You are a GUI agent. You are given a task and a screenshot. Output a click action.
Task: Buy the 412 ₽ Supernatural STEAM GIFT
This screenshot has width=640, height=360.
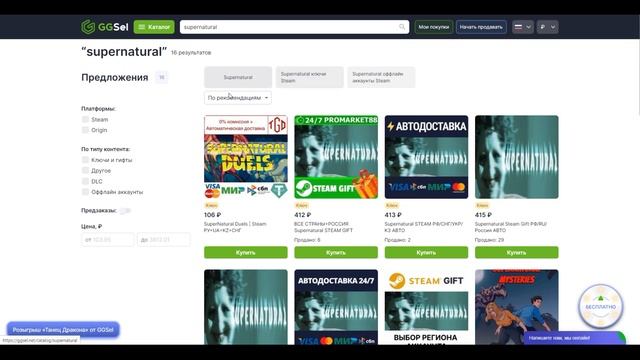[x=336, y=252]
